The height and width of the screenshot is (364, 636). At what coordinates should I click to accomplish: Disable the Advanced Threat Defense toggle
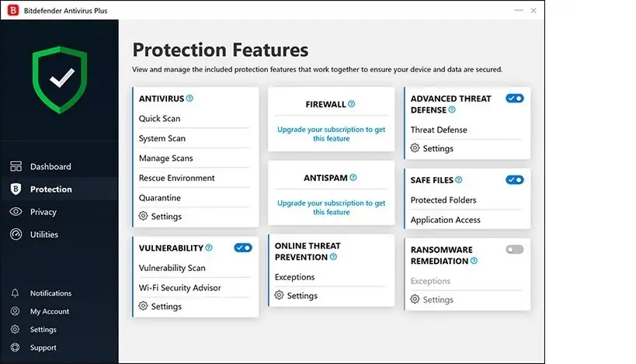[515, 99]
